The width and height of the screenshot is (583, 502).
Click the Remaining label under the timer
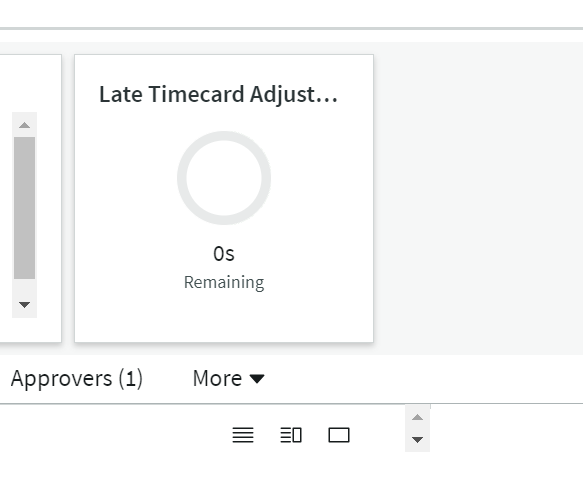coord(224,283)
